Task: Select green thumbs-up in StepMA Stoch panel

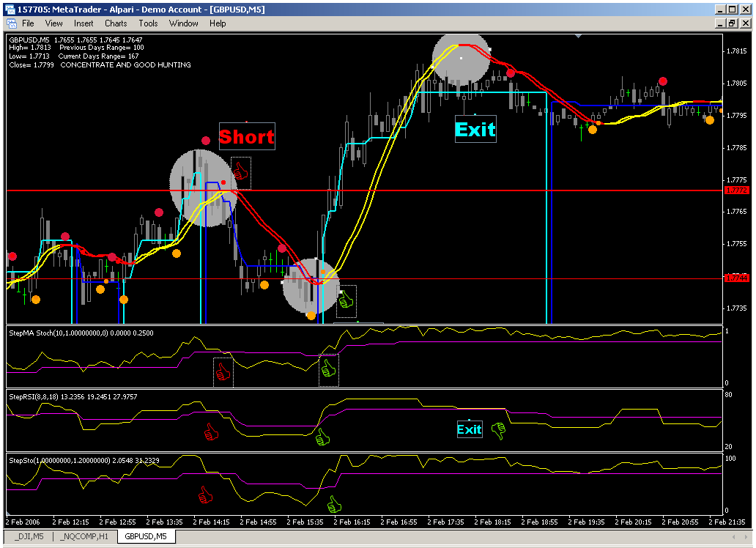Action: tap(328, 369)
